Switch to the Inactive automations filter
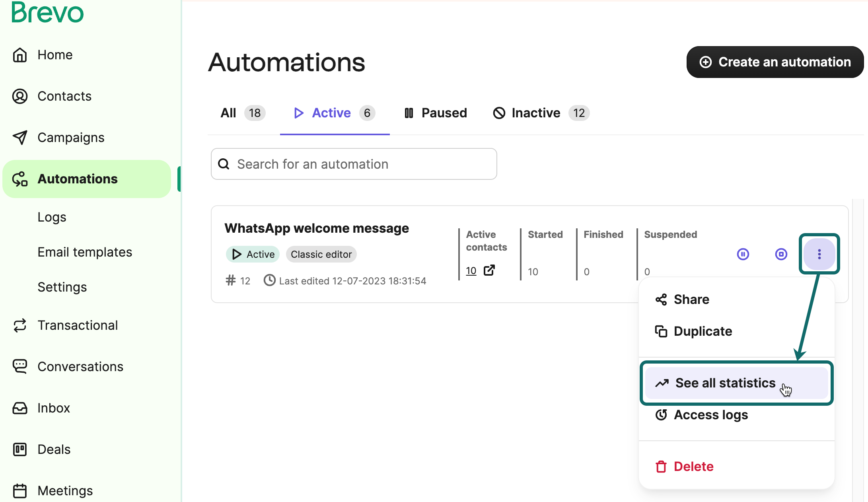This screenshot has width=868, height=502. point(535,113)
